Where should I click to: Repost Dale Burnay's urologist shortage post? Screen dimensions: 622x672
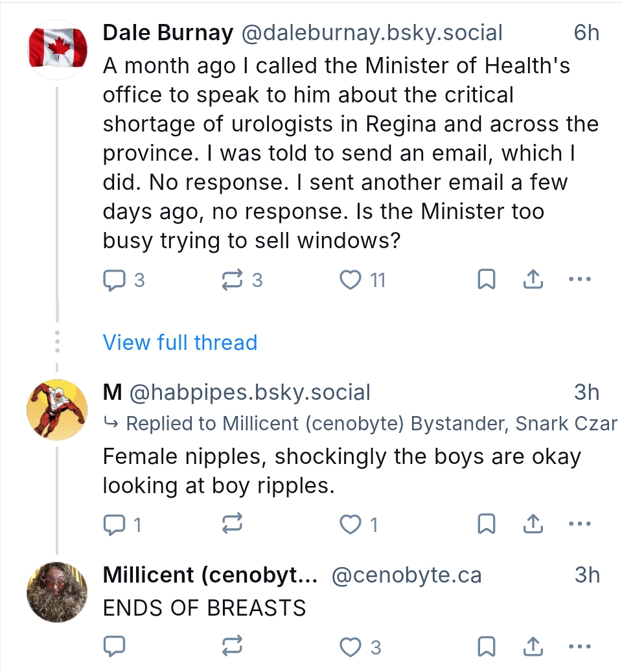(x=231, y=279)
